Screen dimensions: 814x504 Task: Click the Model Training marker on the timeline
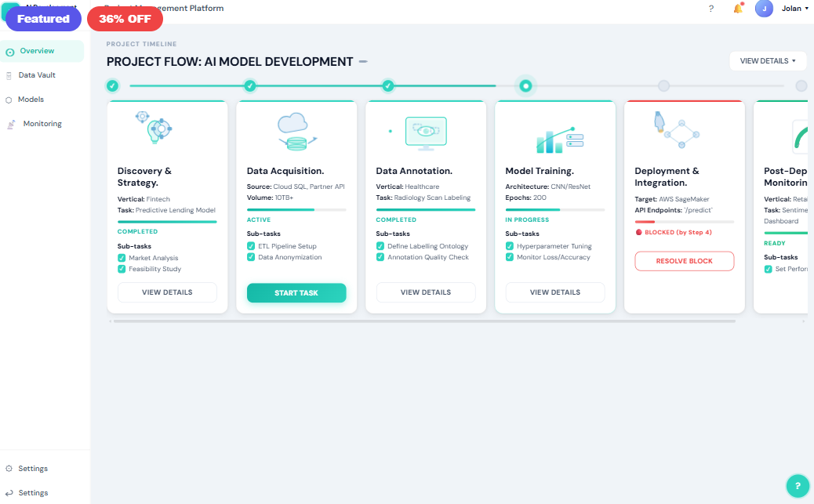click(x=525, y=85)
